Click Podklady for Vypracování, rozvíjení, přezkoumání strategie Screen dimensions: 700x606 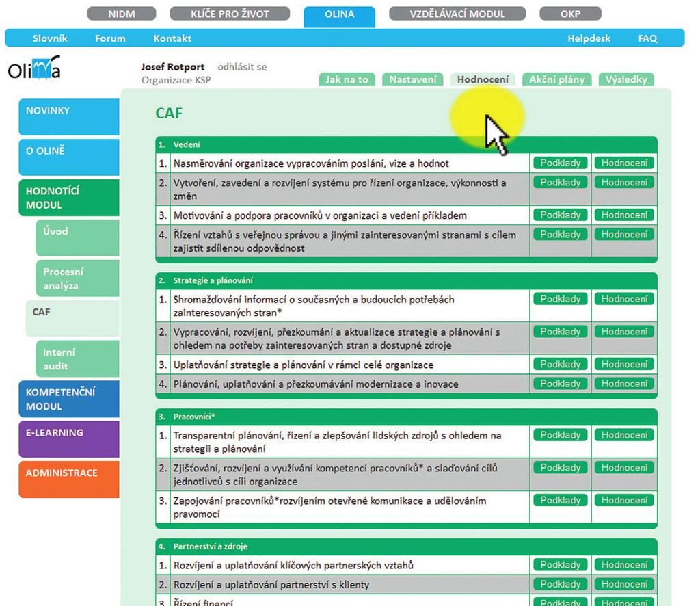pyautogui.click(x=561, y=331)
